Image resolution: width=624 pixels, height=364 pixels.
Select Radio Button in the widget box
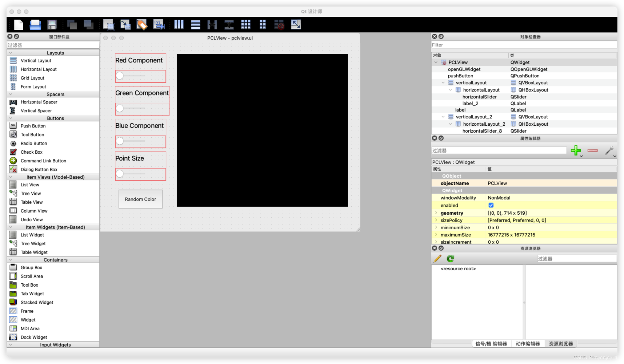point(34,143)
